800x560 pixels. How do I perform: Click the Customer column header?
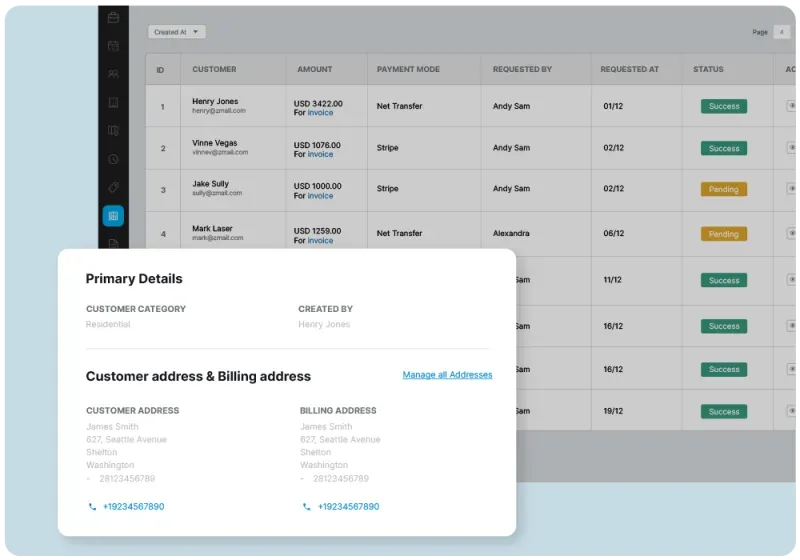[x=214, y=69]
